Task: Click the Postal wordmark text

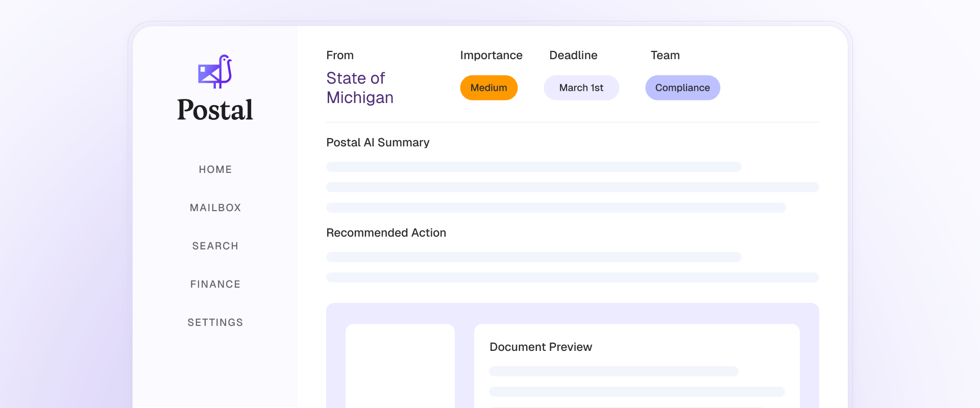Action: point(215,110)
